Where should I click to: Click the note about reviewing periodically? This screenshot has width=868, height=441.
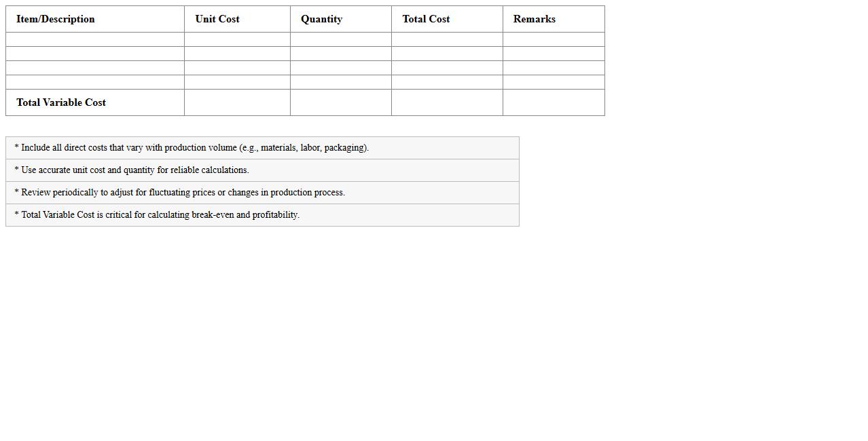tap(180, 193)
